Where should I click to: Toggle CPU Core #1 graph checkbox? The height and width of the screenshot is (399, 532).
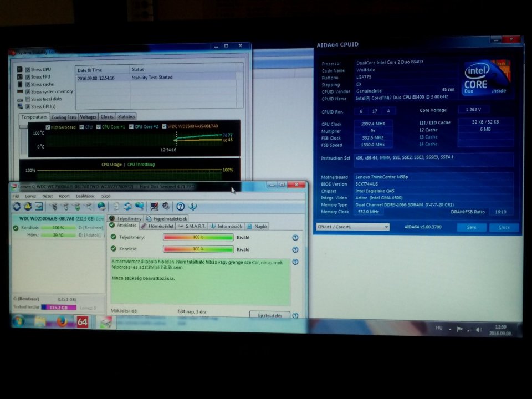(99, 127)
